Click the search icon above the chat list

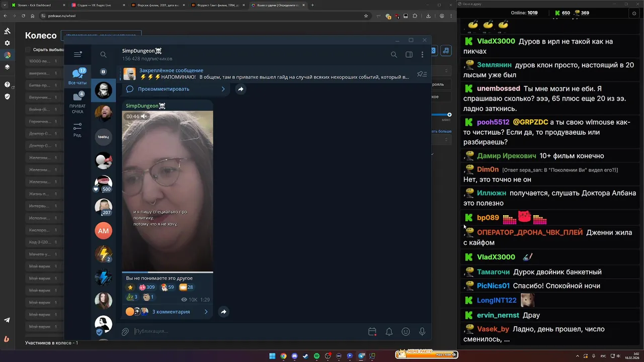(x=103, y=54)
